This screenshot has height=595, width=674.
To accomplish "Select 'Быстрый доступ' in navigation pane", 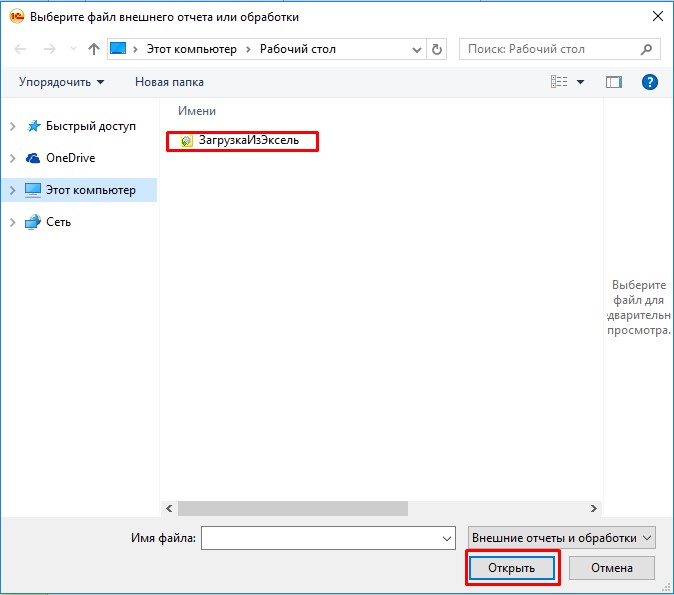I will (91, 126).
